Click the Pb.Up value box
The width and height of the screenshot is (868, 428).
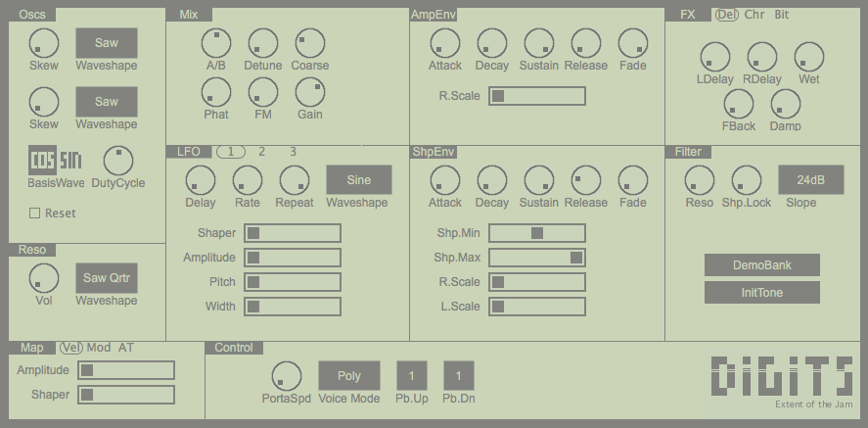tap(411, 376)
